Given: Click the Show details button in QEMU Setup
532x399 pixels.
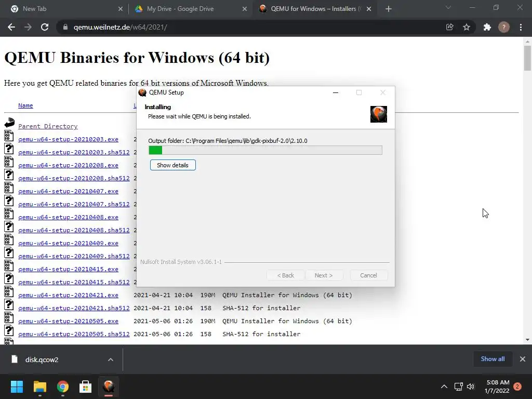Looking at the screenshot, I should 172,165.
